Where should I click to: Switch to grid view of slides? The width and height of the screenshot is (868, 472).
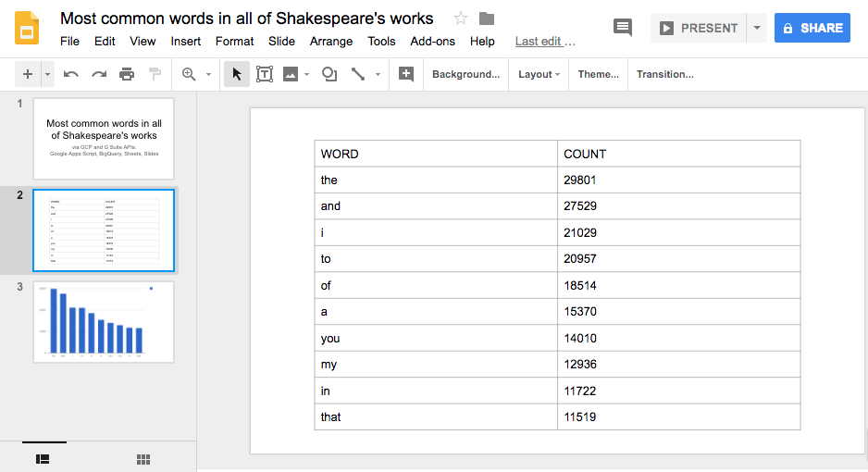click(x=143, y=458)
